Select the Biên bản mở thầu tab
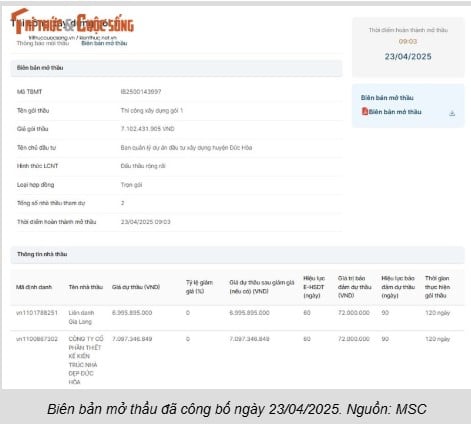 [104, 43]
